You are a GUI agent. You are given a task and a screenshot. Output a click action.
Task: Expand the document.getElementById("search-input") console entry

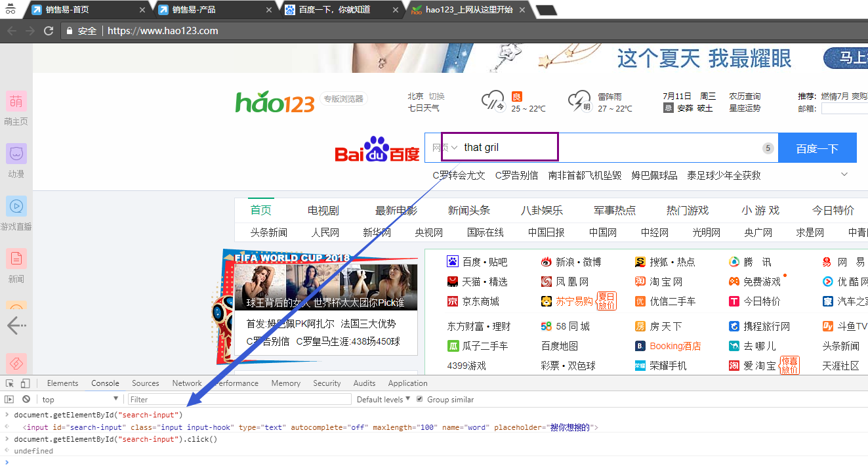(7, 415)
